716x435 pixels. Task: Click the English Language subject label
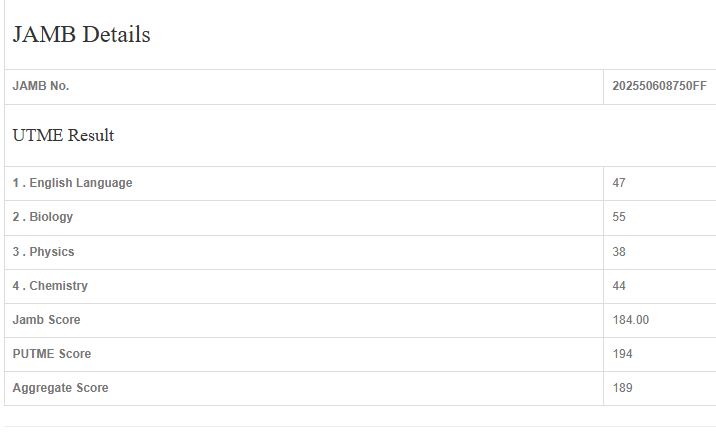coord(72,183)
